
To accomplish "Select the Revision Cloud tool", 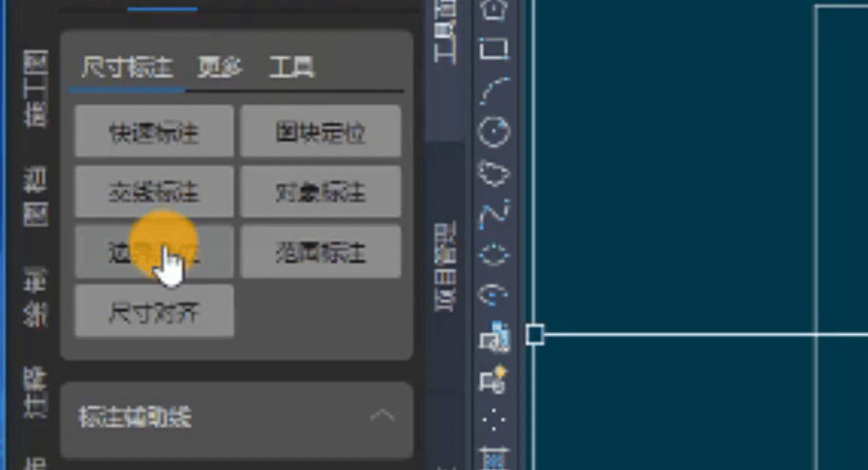I will pyautogui.click(x=493, y=173).
